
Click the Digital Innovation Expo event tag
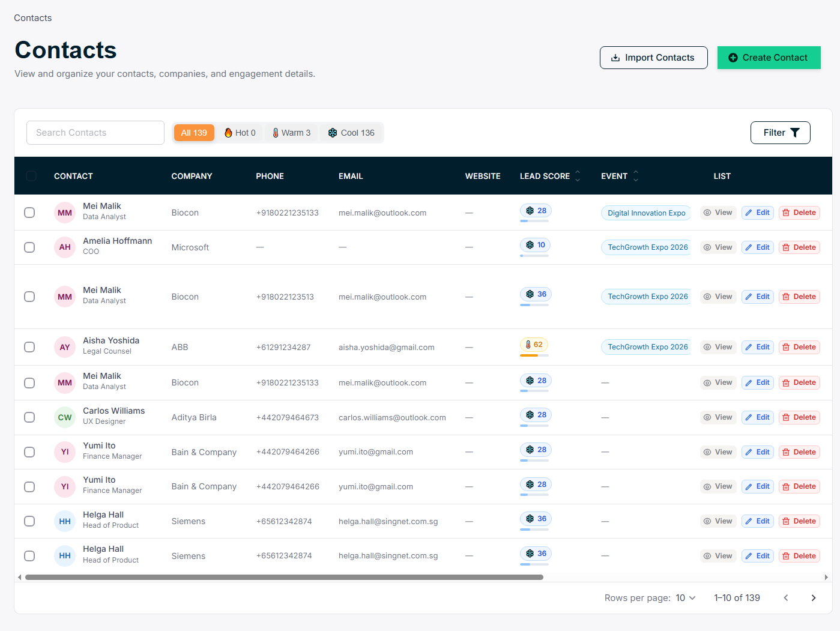pyautogui.click(x=646, y=213)
